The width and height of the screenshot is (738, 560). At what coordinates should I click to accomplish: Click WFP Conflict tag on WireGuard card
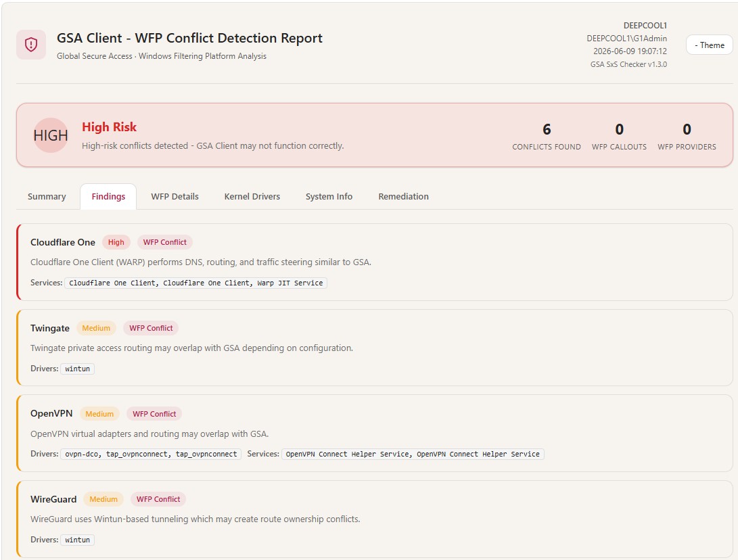pyautogui.click(x=158, y=499)
